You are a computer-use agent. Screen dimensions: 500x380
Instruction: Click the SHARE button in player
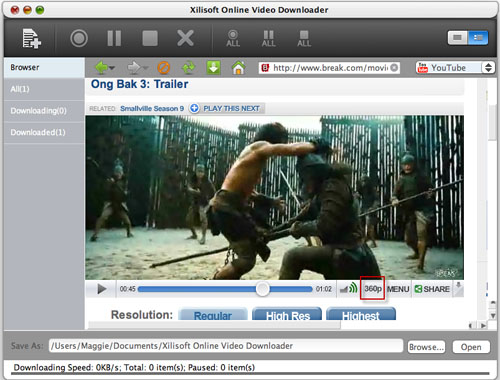pos(432,289)
